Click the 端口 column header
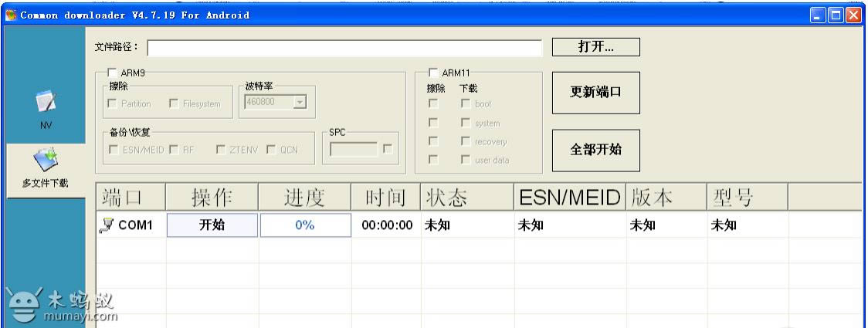The width and height of the screenshot is (868, 328). [131, 198]
